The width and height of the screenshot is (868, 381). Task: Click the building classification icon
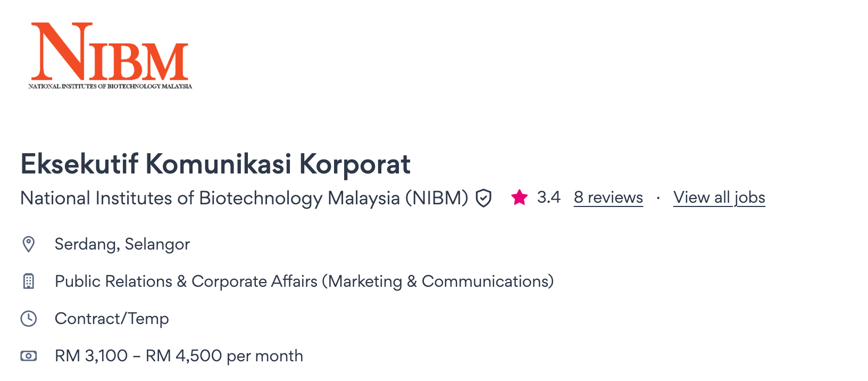point(29,281)
